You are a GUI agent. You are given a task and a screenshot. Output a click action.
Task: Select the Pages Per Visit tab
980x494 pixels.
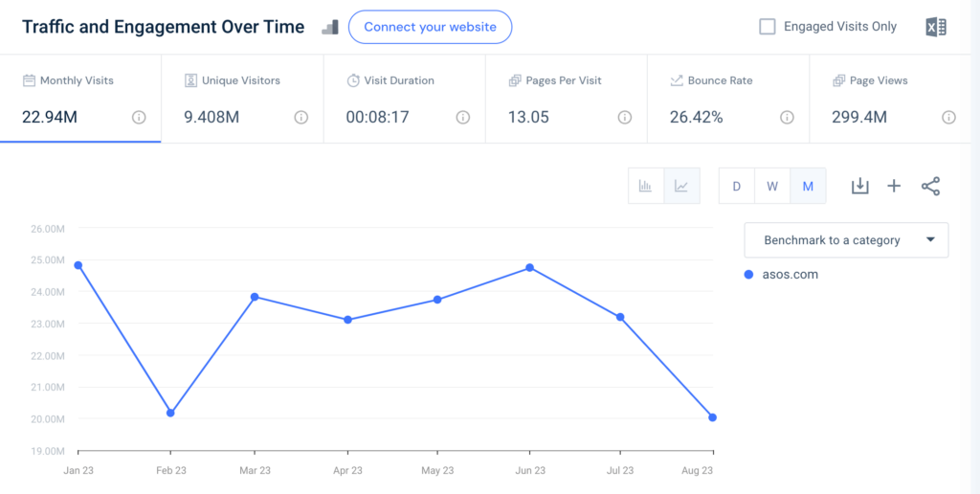[x=566, y=100]
